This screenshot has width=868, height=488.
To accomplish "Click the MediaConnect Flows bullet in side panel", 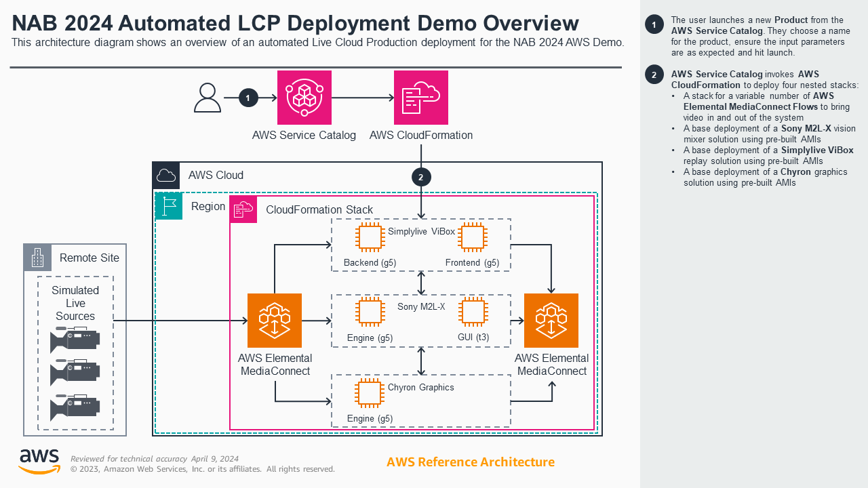I will [x=766, y=106].
